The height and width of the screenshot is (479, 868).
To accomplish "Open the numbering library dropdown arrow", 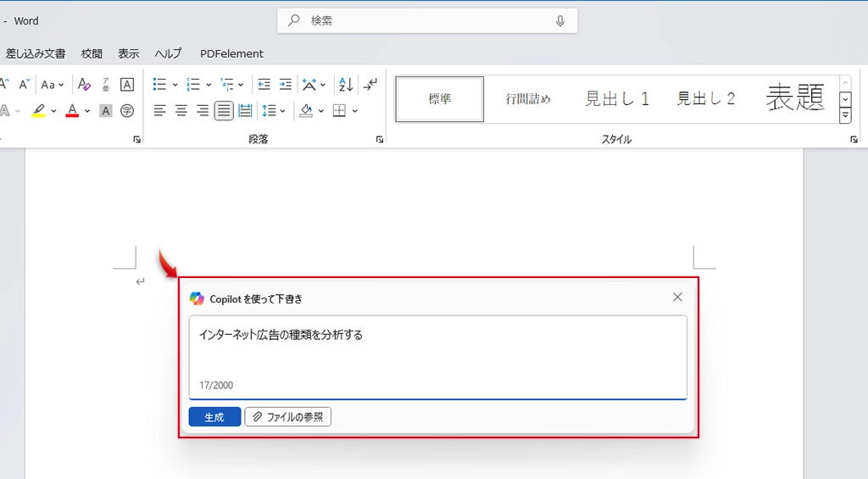I will click(209, 85).
